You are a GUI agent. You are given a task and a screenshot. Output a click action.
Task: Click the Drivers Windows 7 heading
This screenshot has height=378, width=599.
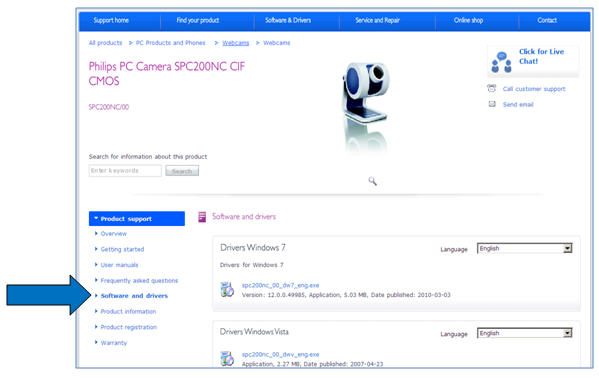pos(253,248)
